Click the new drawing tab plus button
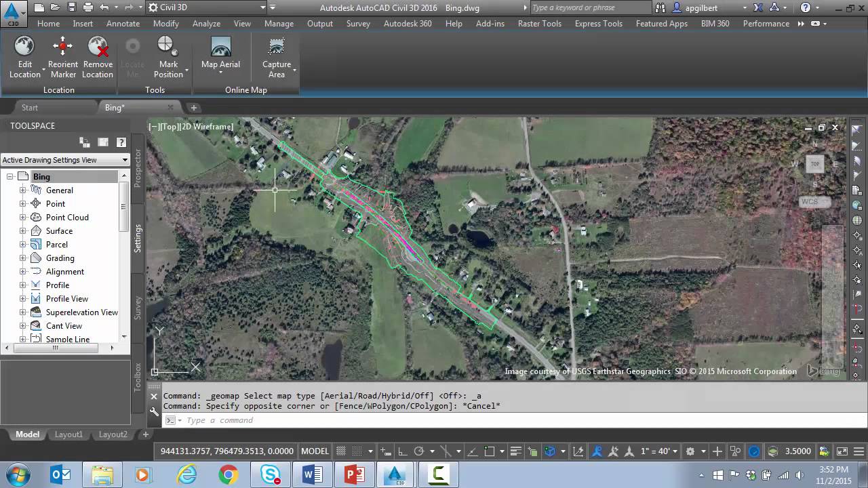The width and height of the screenshot is (868, 488). [x=193, y=107]
